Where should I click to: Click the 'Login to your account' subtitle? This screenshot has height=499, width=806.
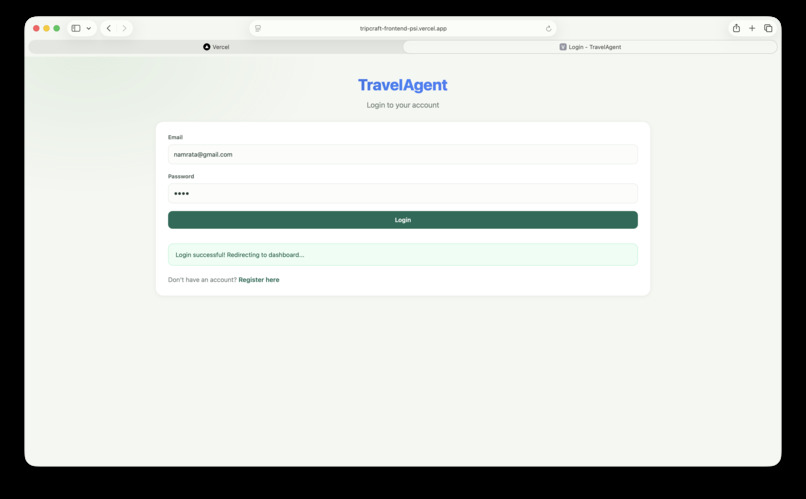click(402, 105)
